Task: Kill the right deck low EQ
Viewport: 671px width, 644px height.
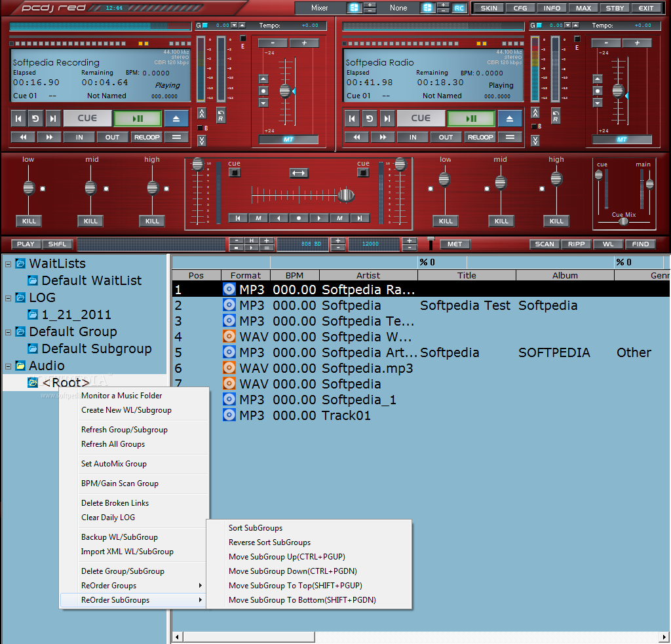Action: [446, 221]
